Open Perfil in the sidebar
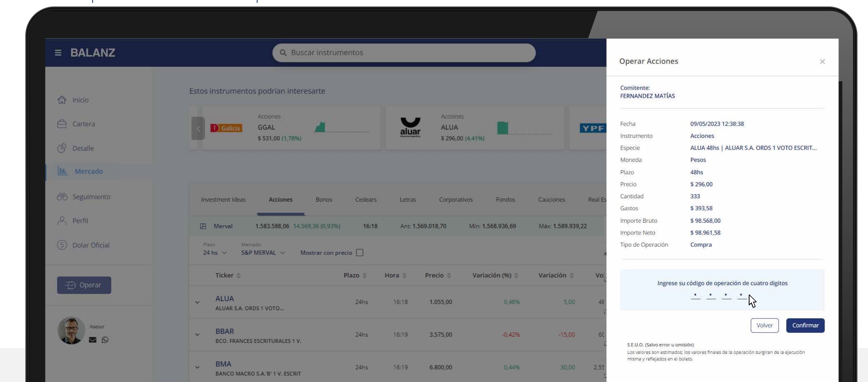 tap(80, 221)
